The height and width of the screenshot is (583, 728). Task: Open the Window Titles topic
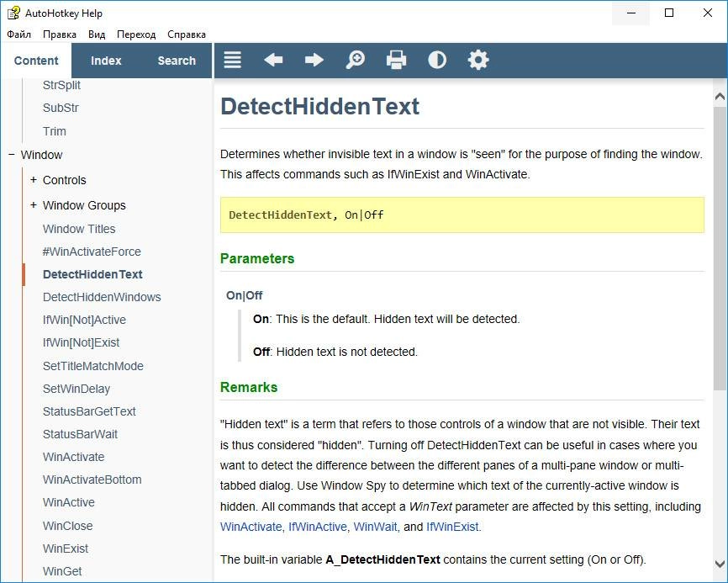click(x=79, y=229)
